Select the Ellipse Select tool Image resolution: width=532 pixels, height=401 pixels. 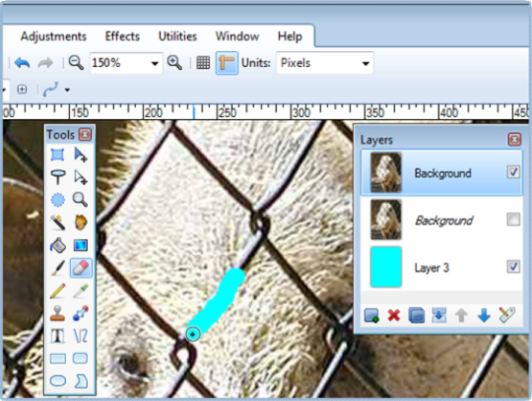point(58,199)
